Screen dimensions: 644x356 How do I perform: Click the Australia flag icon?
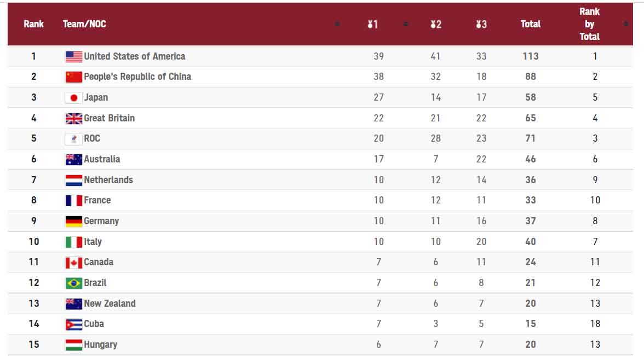pyautogui.click(x=72, y=159)
